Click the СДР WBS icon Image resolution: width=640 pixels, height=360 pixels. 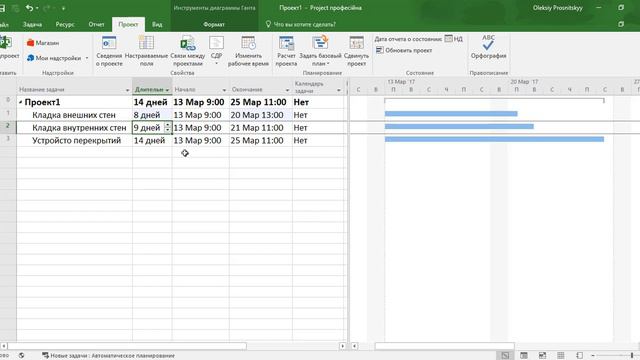(216, 43)
